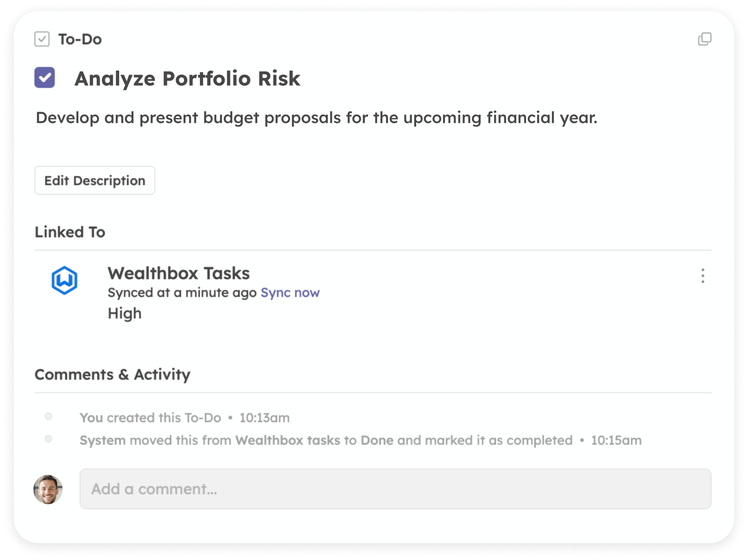748x560 pixels.
Task: Click the Comments & Activity heading
Action: pyautogui.click(x=113, y=375)
